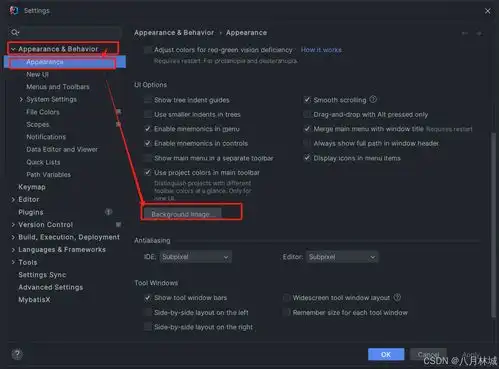Select New UI settings page

[38, 74]
